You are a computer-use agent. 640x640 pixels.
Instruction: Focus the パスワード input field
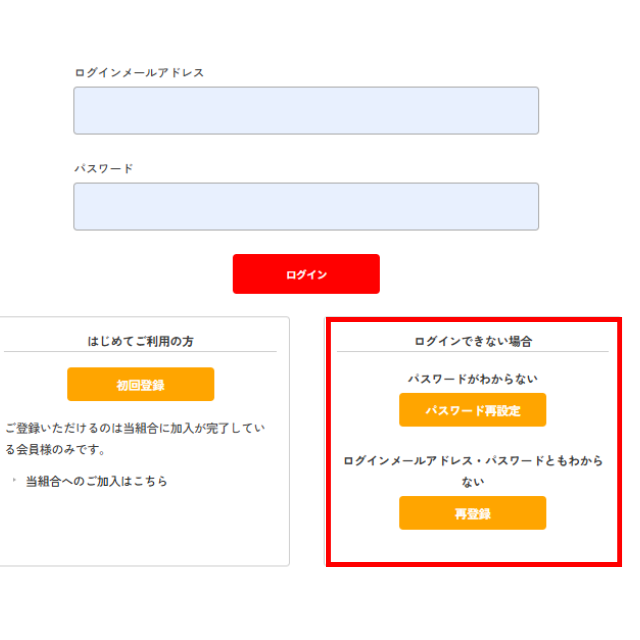pyautogui.click(x=305, y=206)
